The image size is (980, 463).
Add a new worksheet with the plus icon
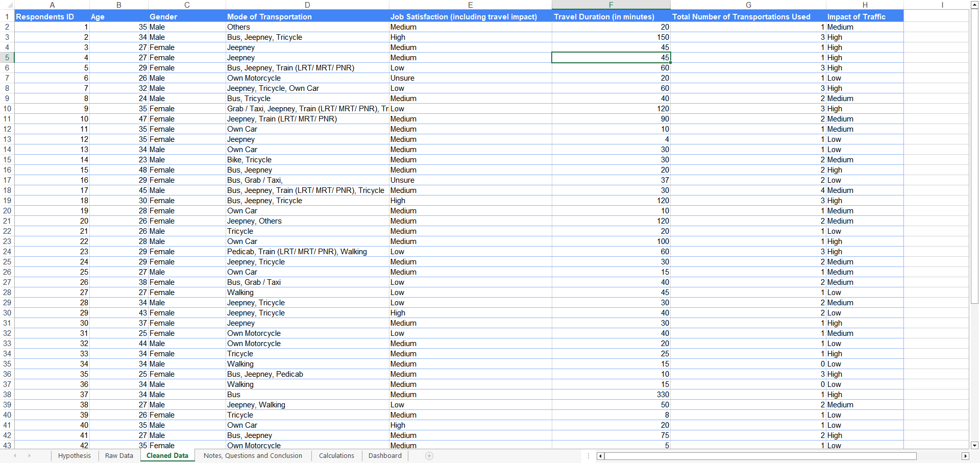(429, 456)
